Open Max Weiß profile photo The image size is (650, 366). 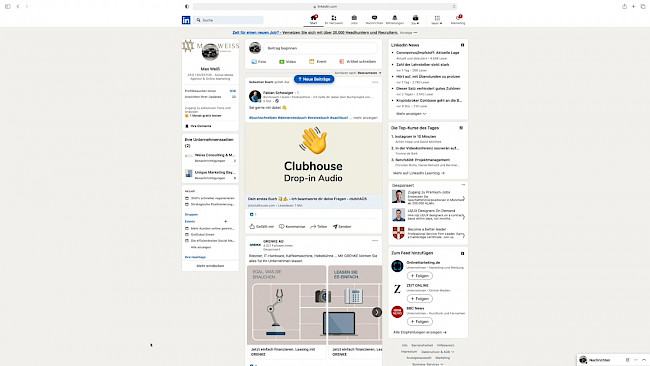pos(210,52)
